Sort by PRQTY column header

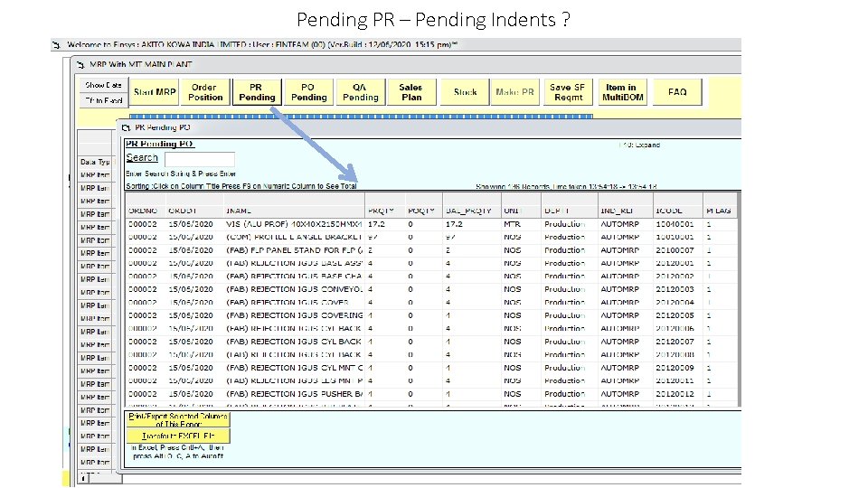pyautogui.click(x=381, y=211)
